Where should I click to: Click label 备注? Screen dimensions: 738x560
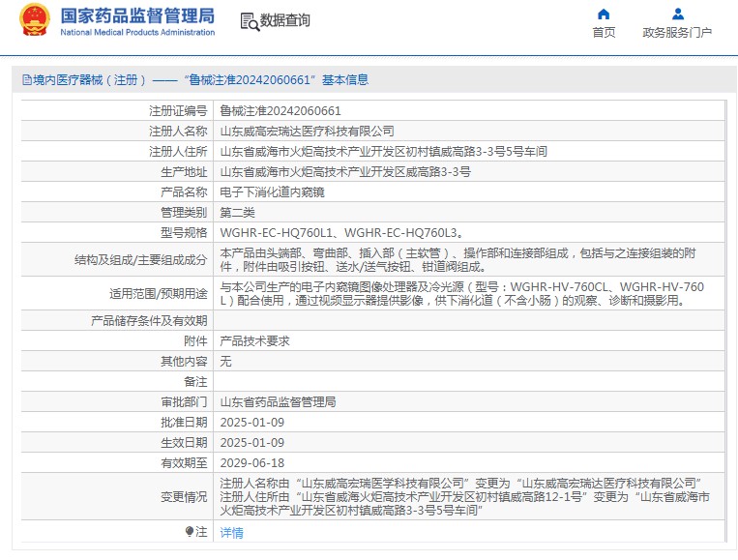tap(195, 381)
